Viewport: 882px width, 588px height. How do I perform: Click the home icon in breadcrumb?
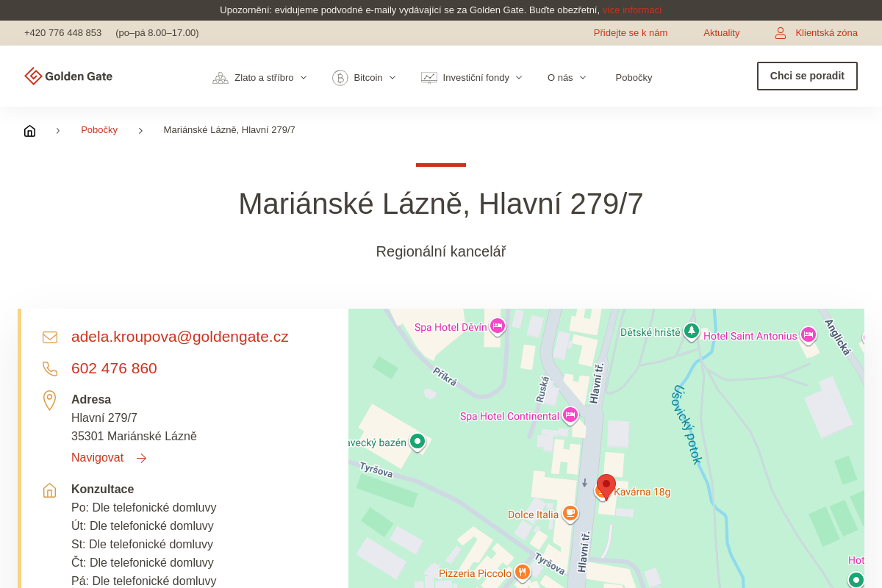click(29, 131)
